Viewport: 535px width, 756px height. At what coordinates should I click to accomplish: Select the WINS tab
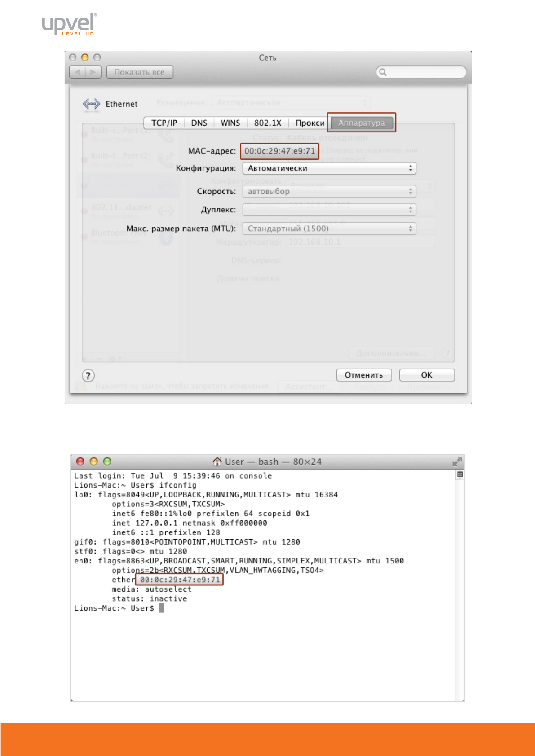[230, 123]
